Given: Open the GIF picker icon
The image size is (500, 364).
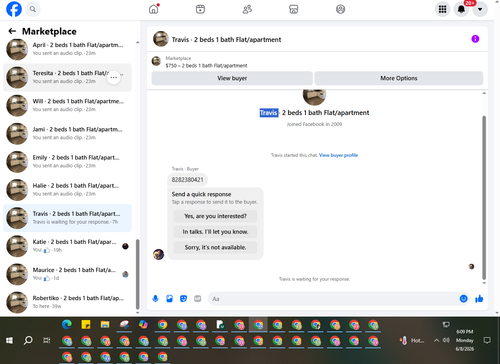Looking at the screenshot, I should point(198,299).
